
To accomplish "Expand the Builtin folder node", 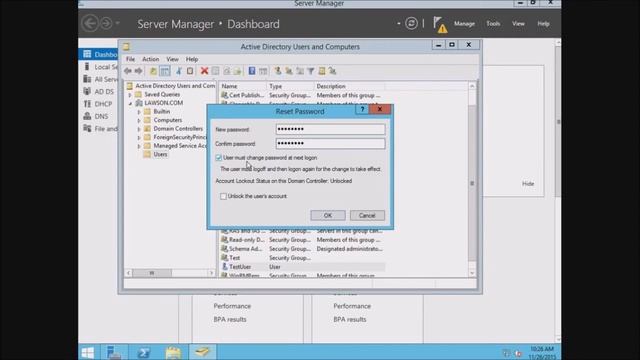I will click(139, 111).
